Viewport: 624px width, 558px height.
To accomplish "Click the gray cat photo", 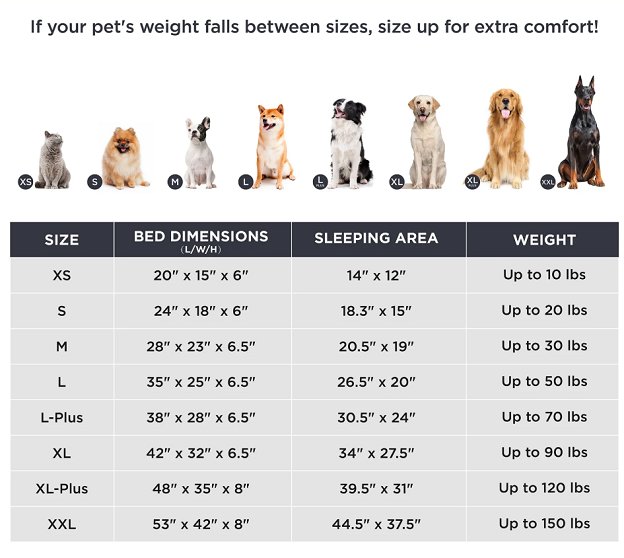I will click(x=54, y=159).
